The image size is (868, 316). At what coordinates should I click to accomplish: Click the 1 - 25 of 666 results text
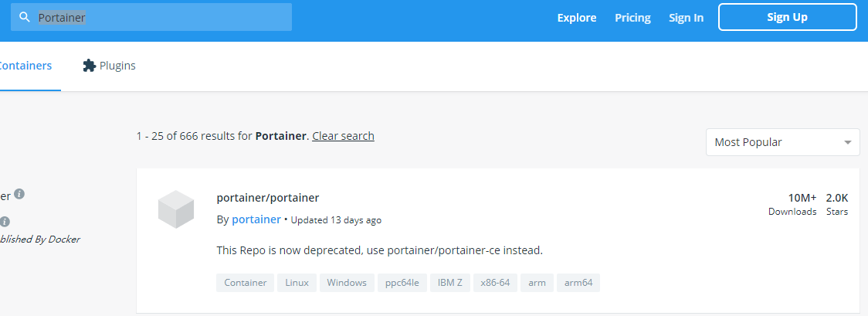(x=195, y=135)
